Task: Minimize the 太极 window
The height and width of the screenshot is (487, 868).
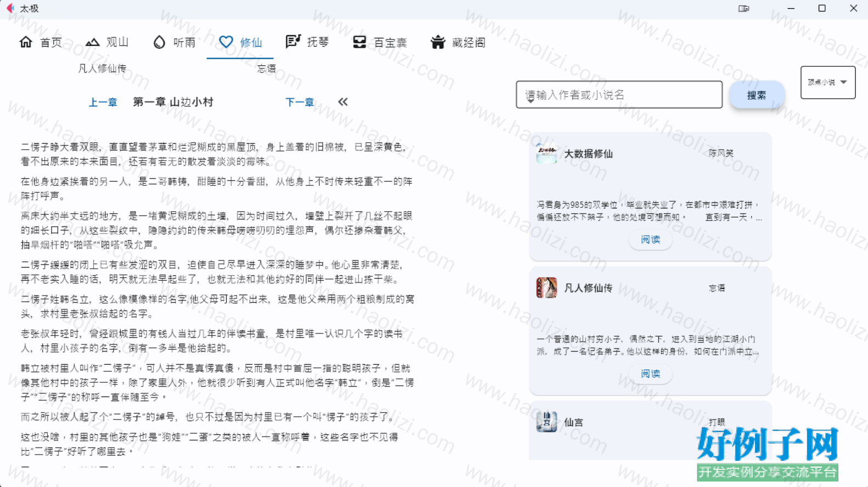Action: (791, 8)
